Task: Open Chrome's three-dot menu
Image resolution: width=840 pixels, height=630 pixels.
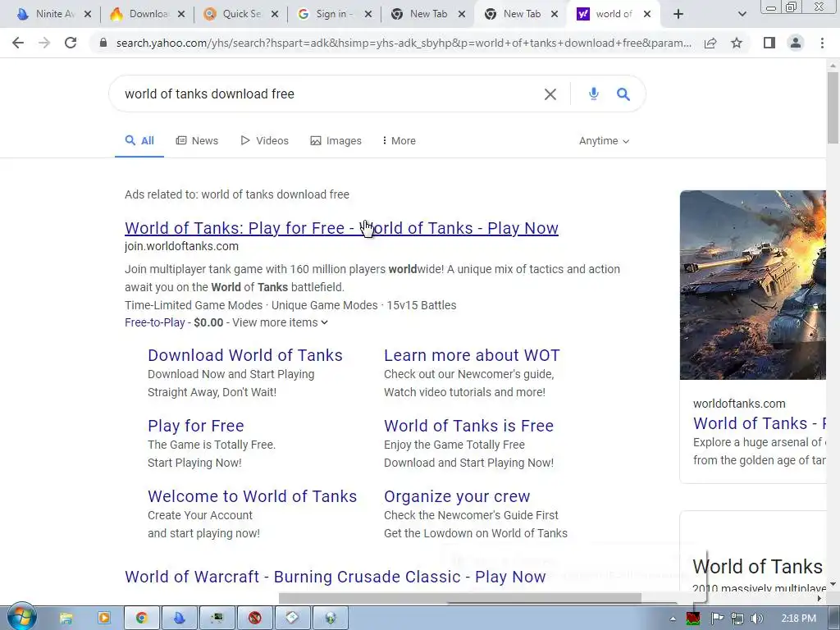Action: click(822, 43)
